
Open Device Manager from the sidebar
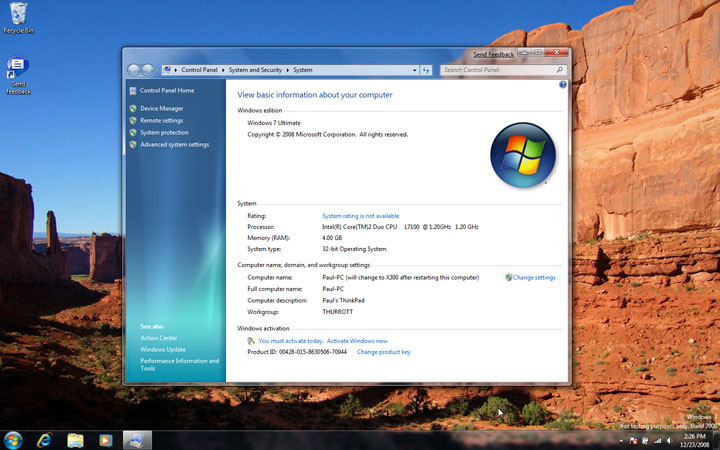[x=162, y=108]
